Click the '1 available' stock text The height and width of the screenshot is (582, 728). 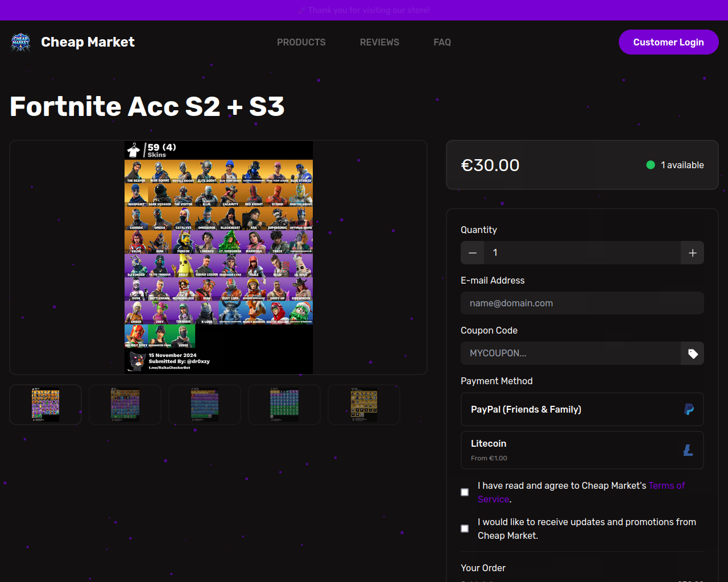pyautogui.click(x=682, y=165)
